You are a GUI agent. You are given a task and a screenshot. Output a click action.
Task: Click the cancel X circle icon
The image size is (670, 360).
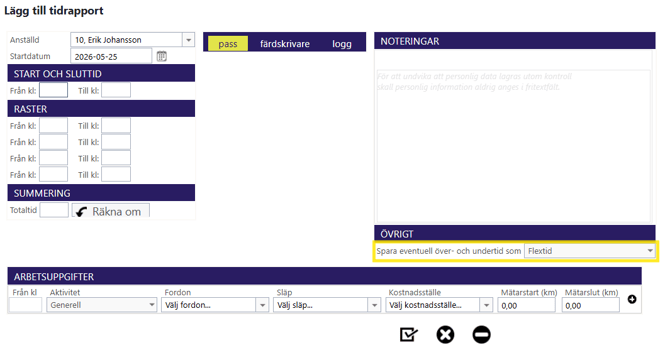(445, 334)
